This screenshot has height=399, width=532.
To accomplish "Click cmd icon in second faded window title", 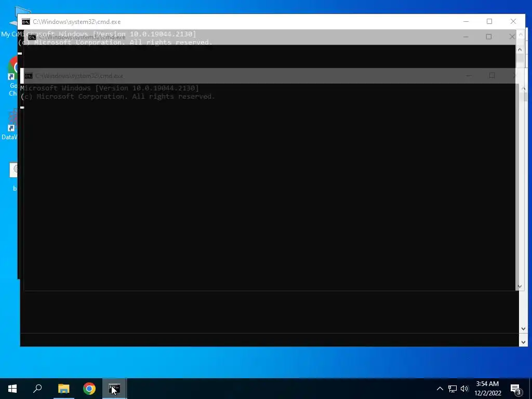I will pyautogui.click(x=32, y=37).
